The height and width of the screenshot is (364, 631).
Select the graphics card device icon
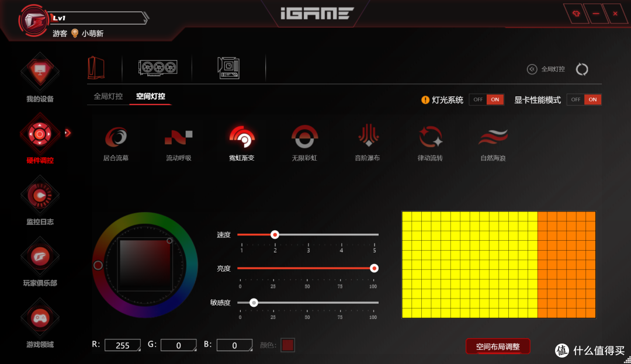coord(158,68)
